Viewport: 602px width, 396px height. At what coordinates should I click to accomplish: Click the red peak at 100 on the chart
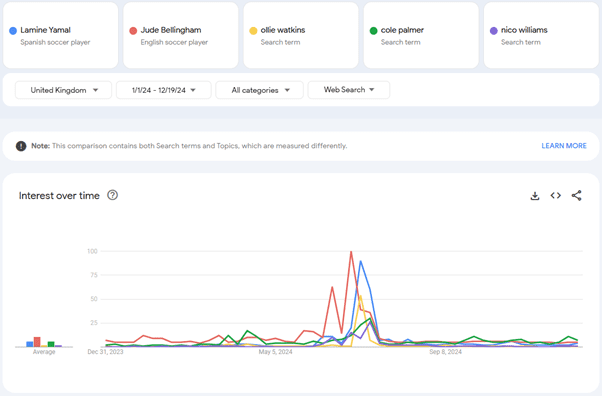[x=351, y=252]
